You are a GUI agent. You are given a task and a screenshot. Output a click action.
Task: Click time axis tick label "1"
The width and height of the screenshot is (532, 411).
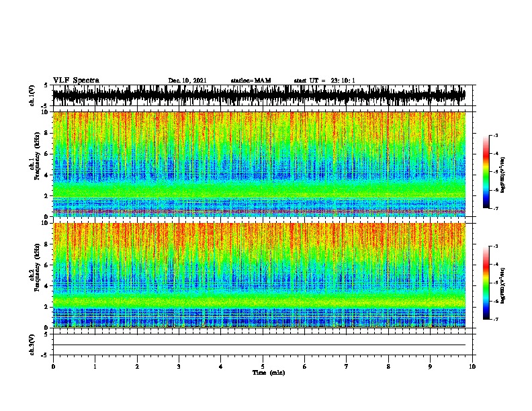tap(95, 367)
